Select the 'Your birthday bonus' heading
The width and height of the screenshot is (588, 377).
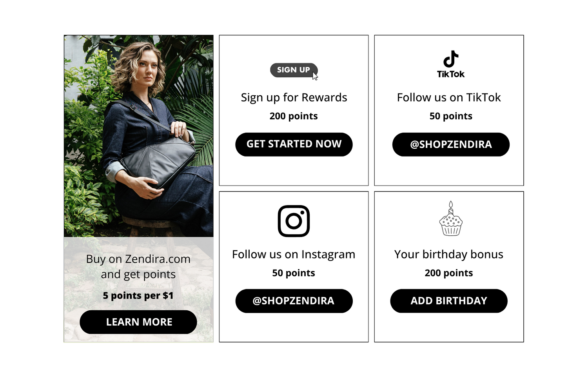449,254
